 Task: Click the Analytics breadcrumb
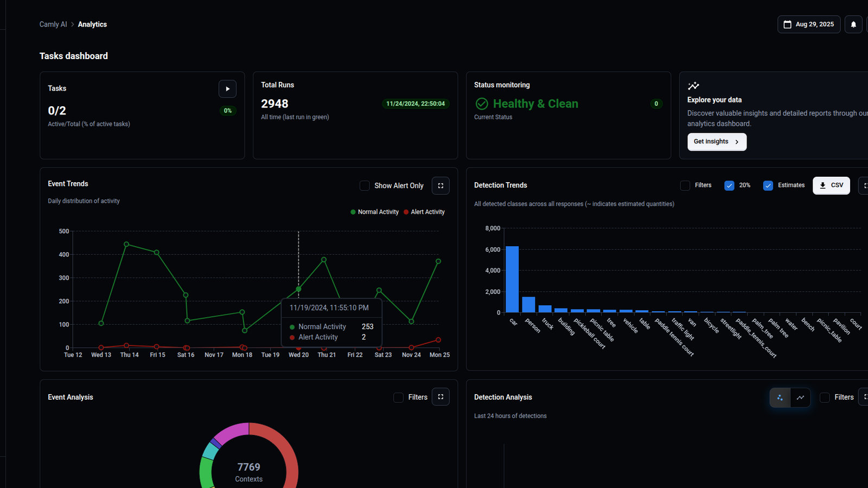tap(92, 24)
